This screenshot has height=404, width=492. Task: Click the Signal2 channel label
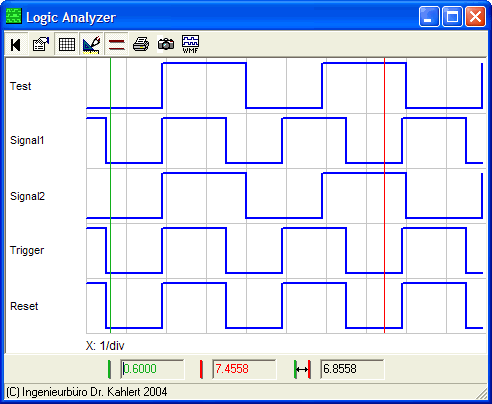click(x=27, y=196)
